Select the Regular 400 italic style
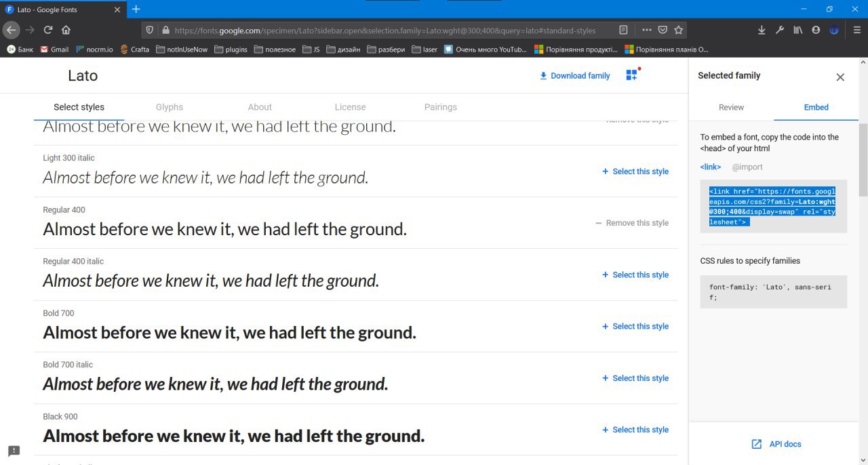Screen dimensions: 868x465 pos(635,275)
